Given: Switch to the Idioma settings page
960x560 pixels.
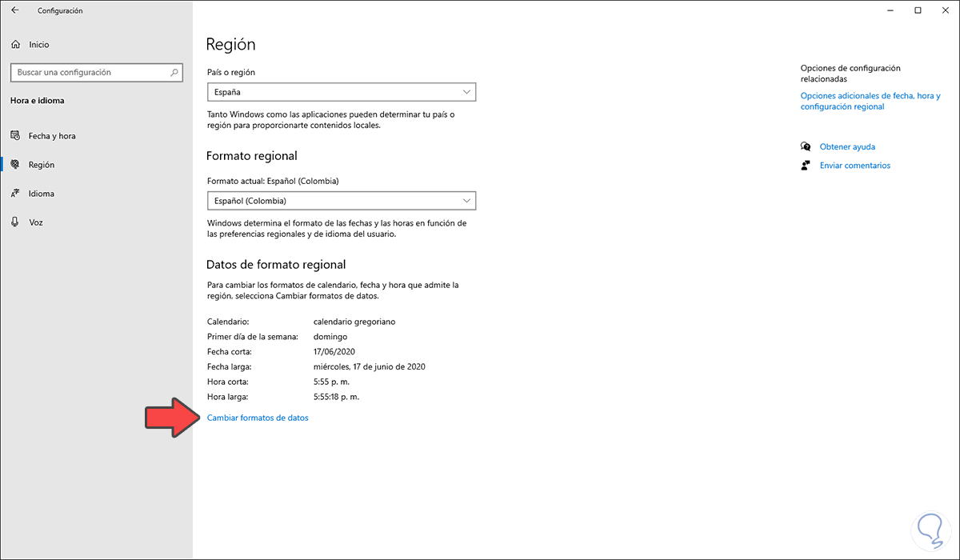Looking at the screenshot, I should pos(42,194).
